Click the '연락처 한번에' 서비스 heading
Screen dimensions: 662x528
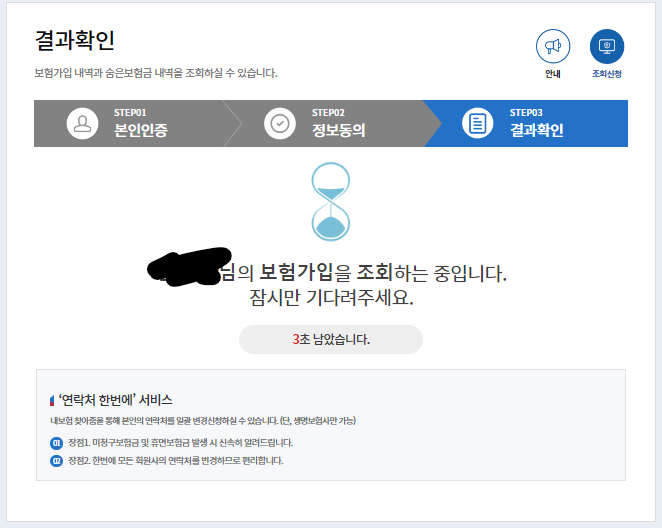click(x=115, y=400)
